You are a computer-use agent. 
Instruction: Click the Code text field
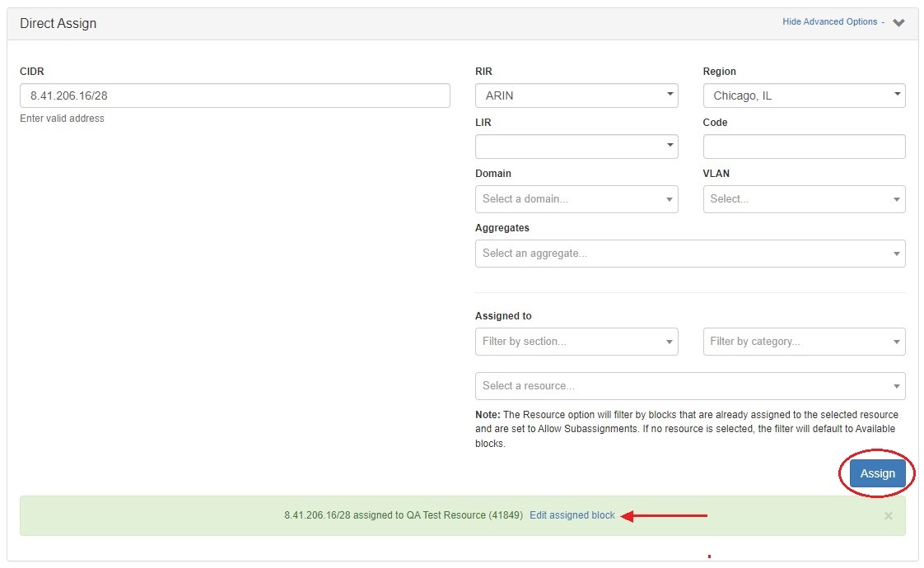pyautogui.click(x=804, y=147)
